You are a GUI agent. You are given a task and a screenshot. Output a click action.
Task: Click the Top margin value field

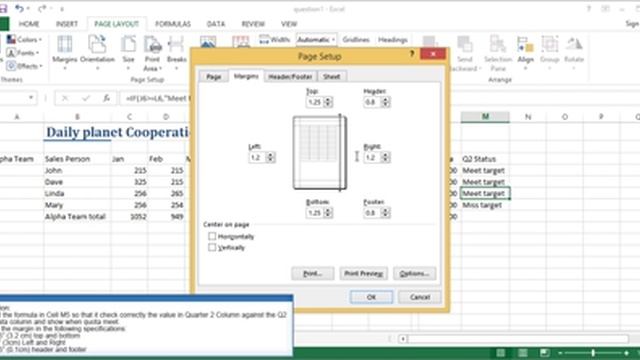click(x=315, y=102)
